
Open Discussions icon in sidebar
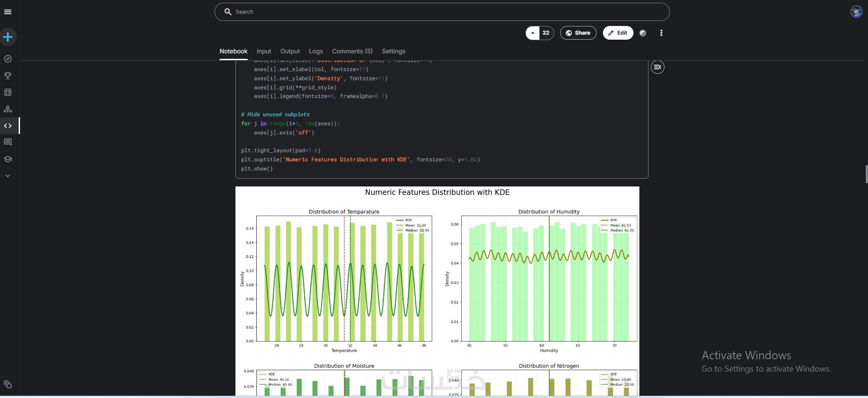click(x=8, y=142)
